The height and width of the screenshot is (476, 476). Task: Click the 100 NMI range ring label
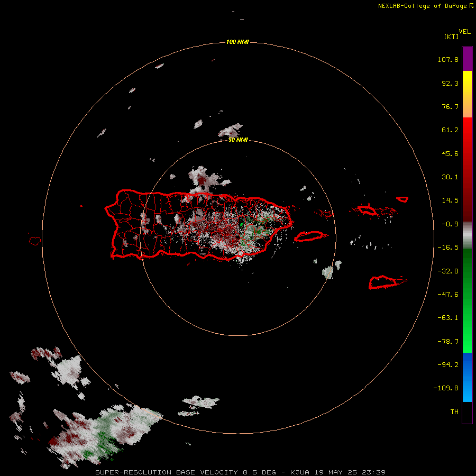point(237,42)
